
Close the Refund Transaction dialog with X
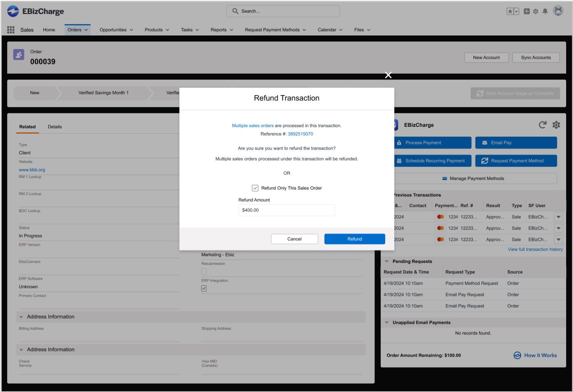(x=388, y=75)
